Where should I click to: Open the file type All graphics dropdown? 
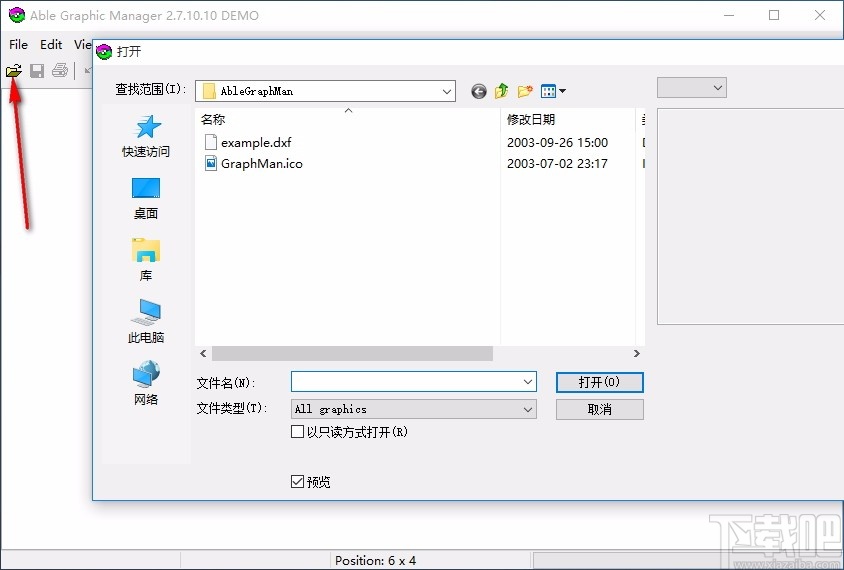point(413,409)
